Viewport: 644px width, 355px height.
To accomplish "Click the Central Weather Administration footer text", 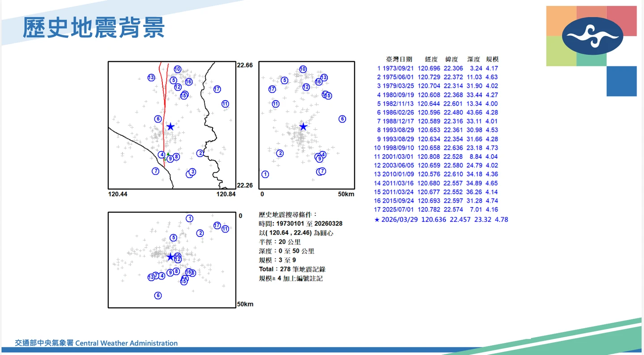I will [x=96, y=343].
